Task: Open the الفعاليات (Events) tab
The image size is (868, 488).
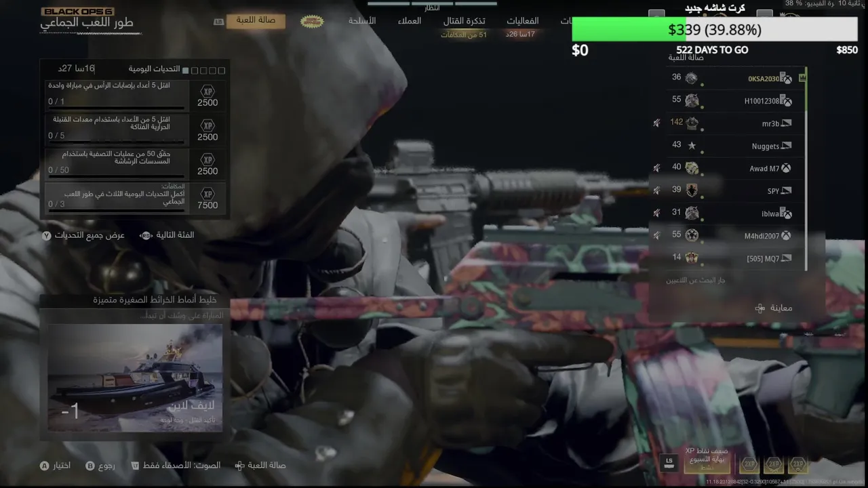Action: [x=522, y=21]
